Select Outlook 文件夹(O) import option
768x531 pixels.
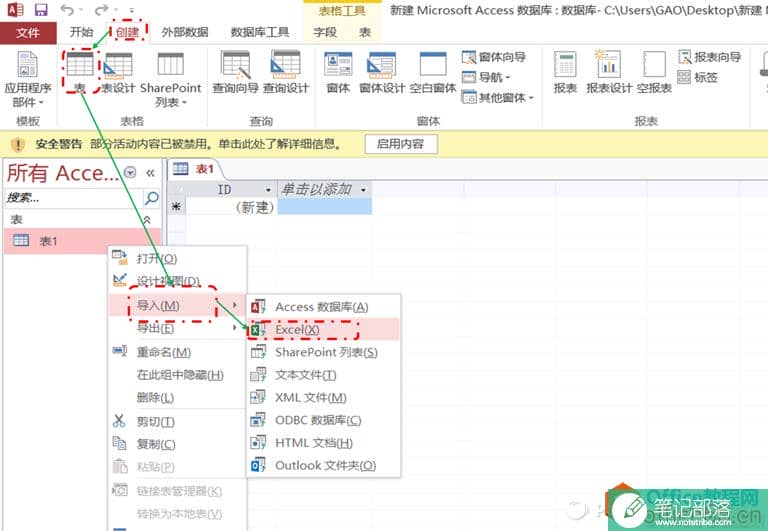323,465
